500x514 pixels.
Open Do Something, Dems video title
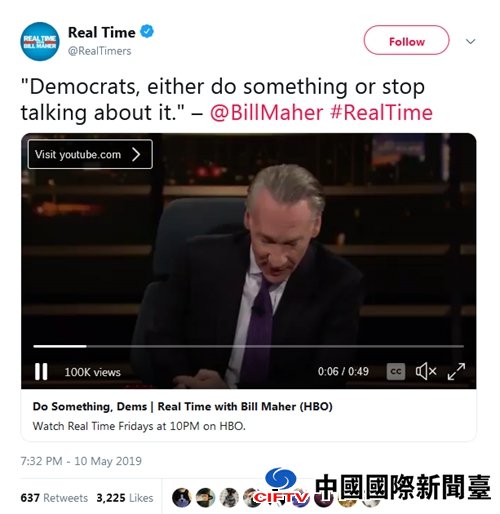click(182, 406)
